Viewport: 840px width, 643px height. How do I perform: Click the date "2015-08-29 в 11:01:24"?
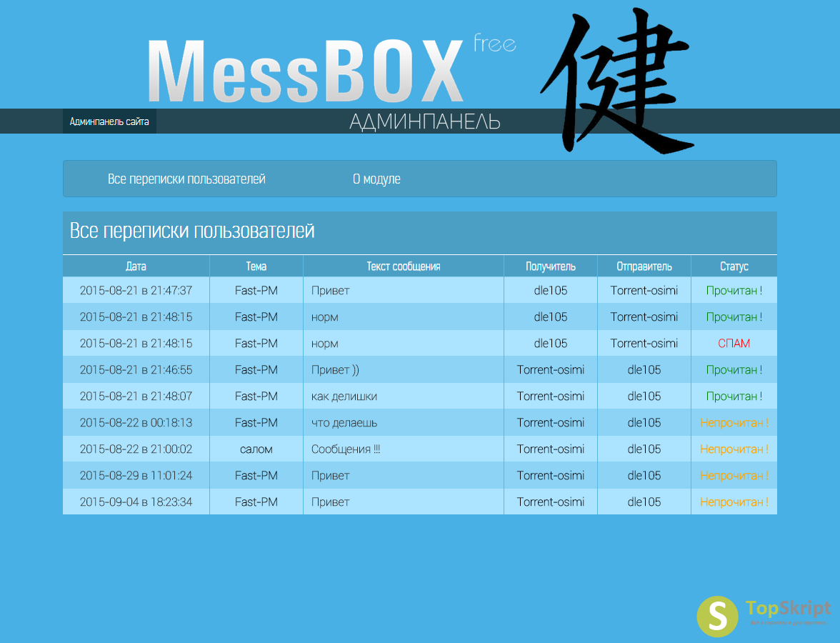[x=136, y=475]
